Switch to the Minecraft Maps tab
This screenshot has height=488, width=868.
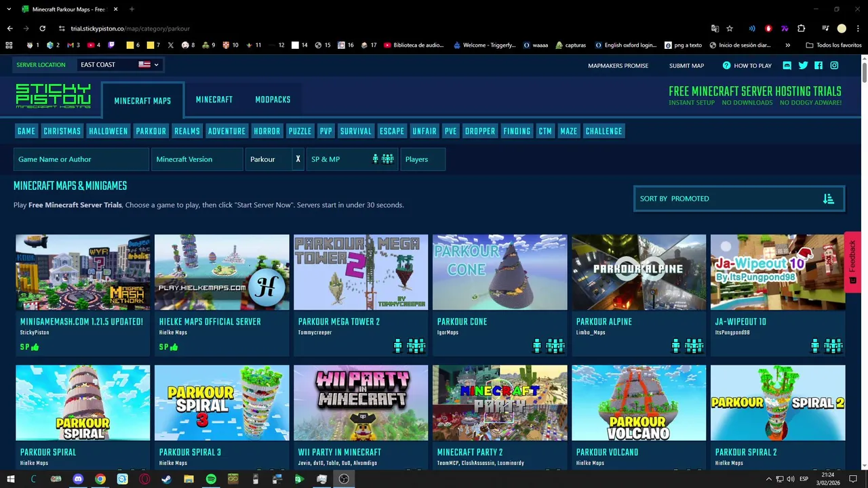tap(142, 101)
